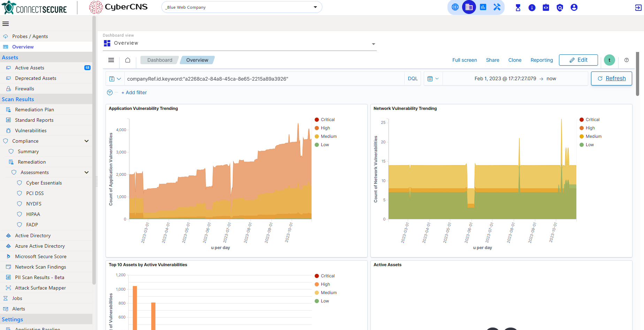Open the hourglass pending jobs icon
The image size is (644, 330).
coord(518,7)
